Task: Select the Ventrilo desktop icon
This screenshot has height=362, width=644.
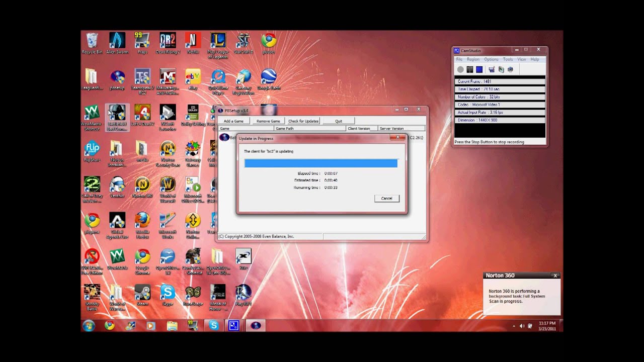Action: (117, 188)
